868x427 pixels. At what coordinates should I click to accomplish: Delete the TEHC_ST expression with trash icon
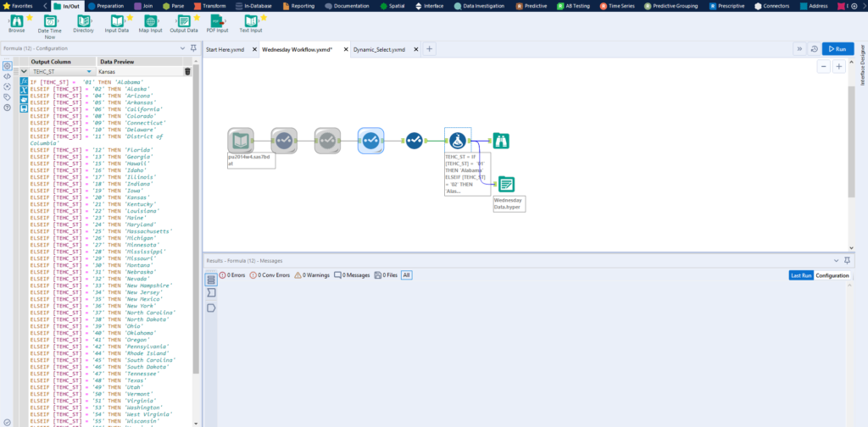click(187, 71)
